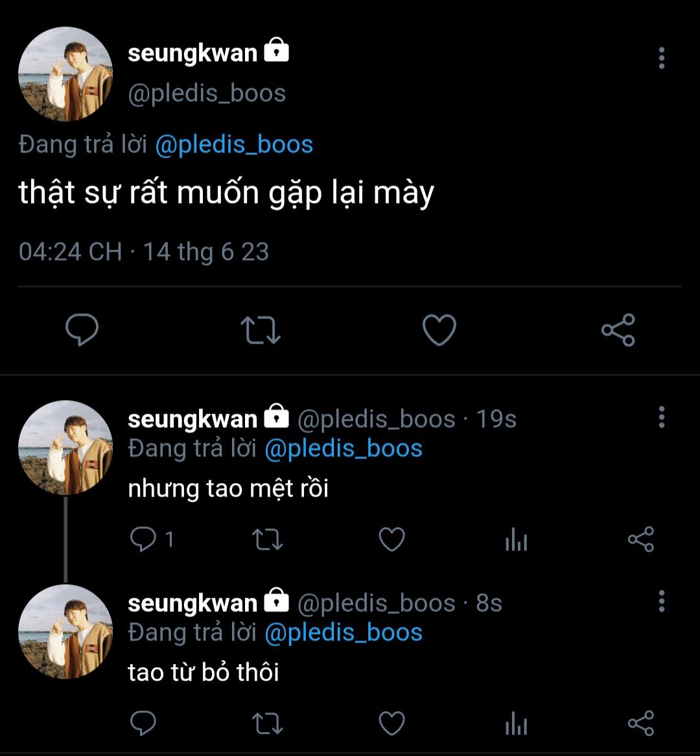Viewport: 700px width, 756px height.
Task: Like the 'tao từ bỏ thôi' tweet
Action: [391, 724]
